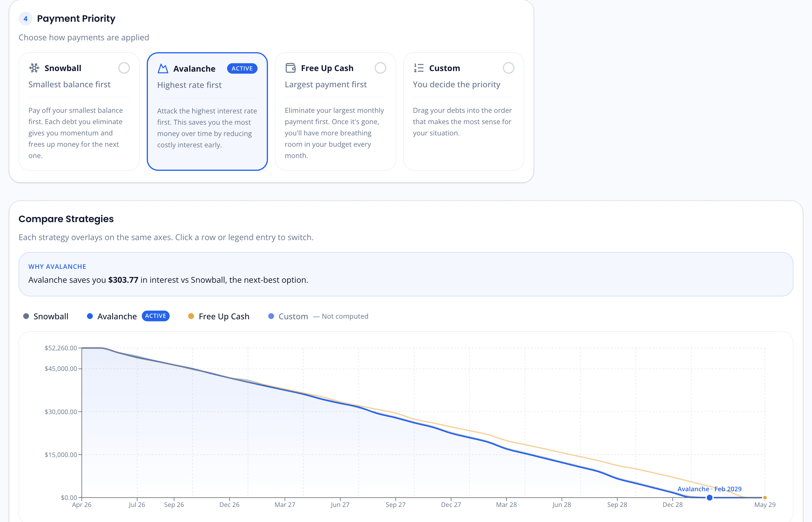Select the Custom radio button
This screenshot has width=812, height=522.
tap(508, 68)
